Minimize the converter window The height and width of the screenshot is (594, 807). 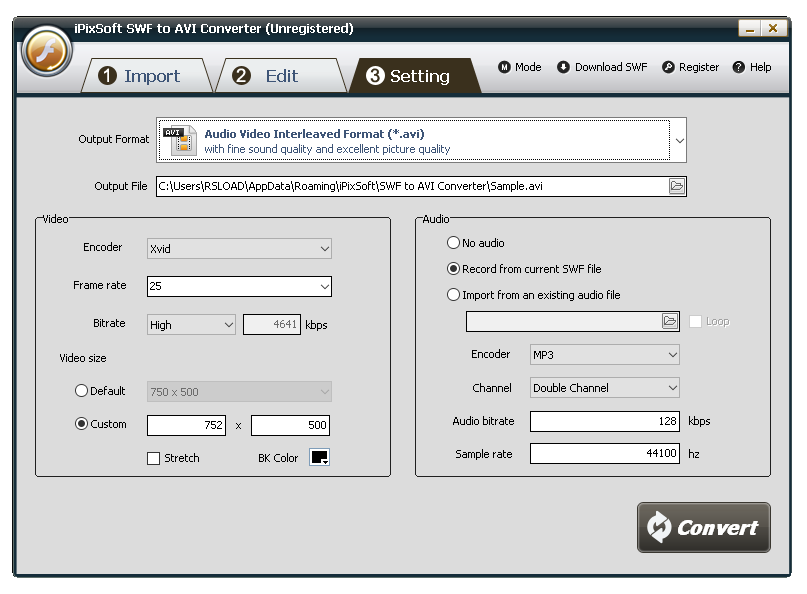(750, 28)
